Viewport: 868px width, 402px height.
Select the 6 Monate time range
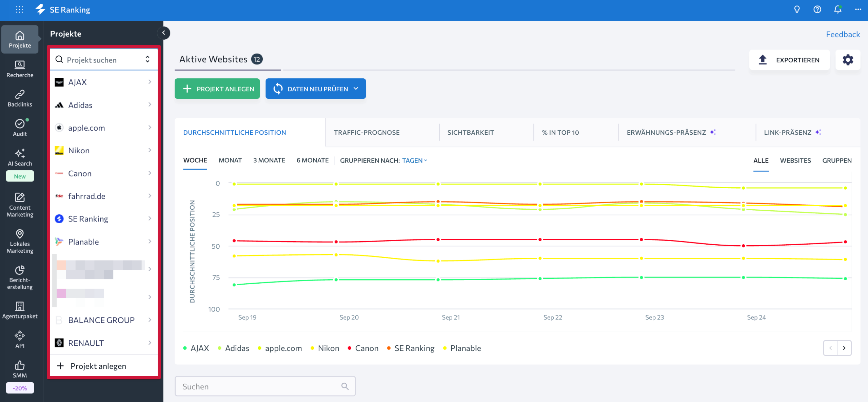coord(312,160)
